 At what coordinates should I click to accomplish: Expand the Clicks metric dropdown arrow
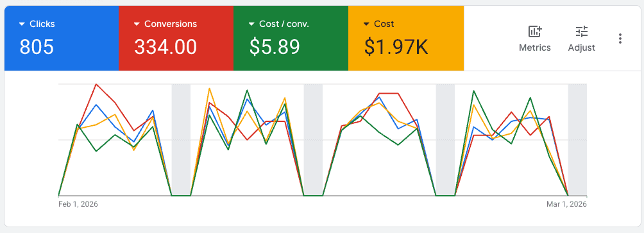click(22, 24)
